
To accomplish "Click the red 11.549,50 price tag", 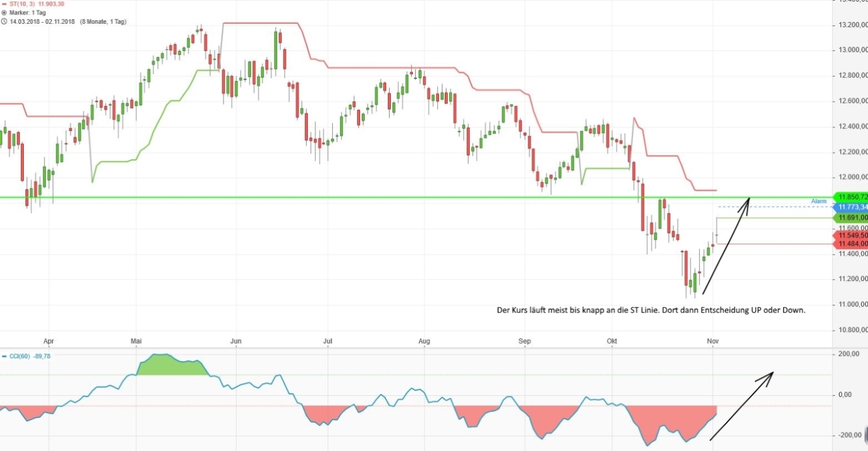I will 849,236.
